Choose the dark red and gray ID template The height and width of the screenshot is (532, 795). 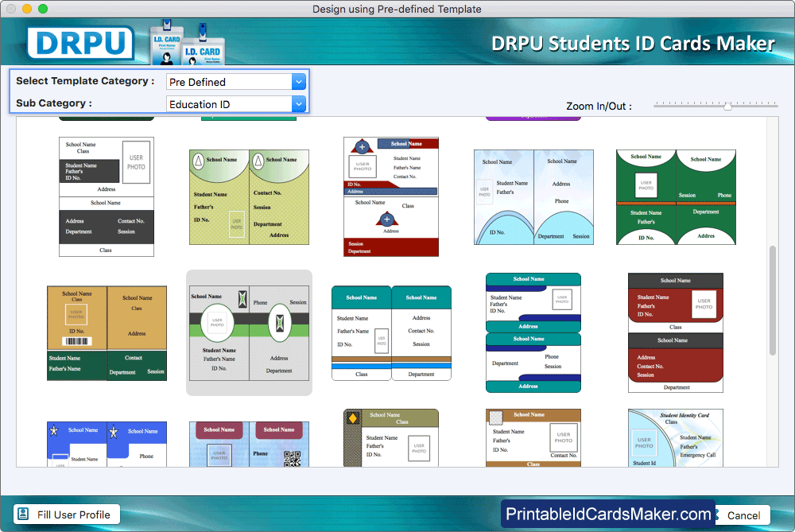click(676, 332)
